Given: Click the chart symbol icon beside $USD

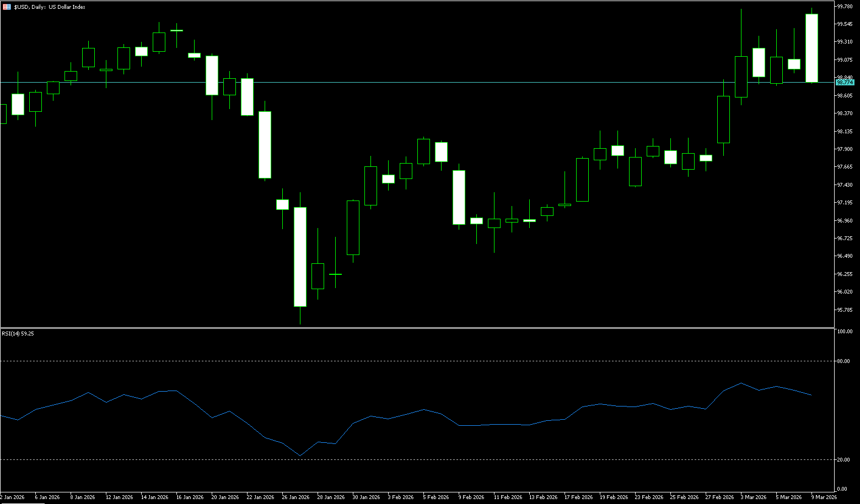Looking at the screenshot, I should (7, 7).
